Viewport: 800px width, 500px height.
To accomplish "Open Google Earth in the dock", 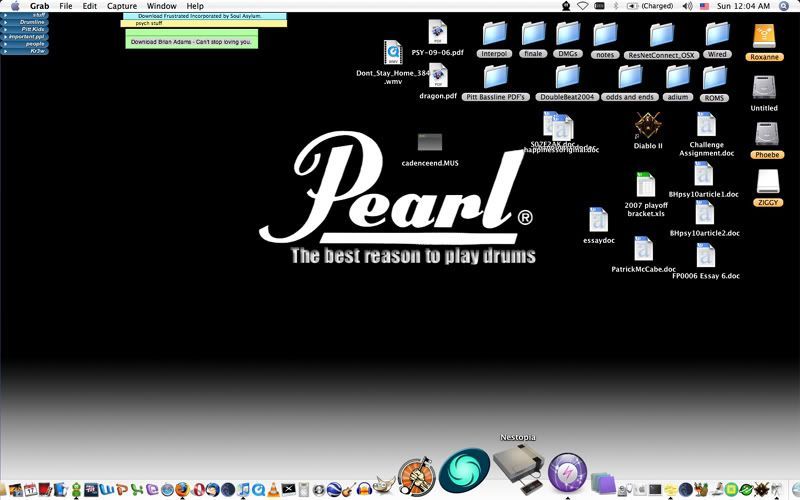I will click(x=334, y=490).
